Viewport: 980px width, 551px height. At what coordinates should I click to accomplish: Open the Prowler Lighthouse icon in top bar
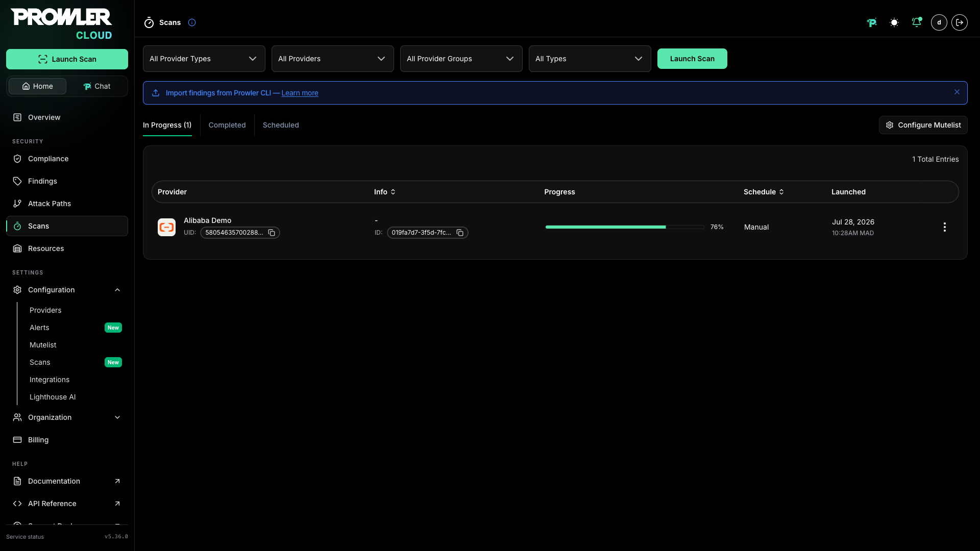(872, 22)
